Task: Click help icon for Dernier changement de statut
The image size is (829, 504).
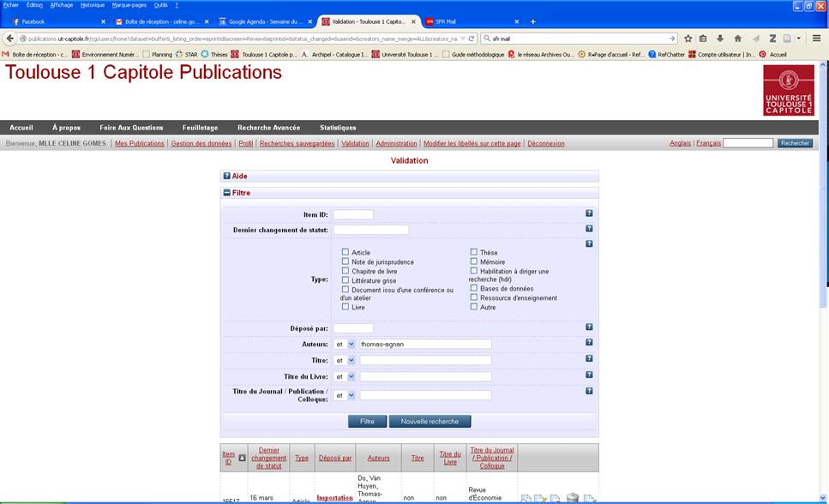Action: tap(589, 229)
